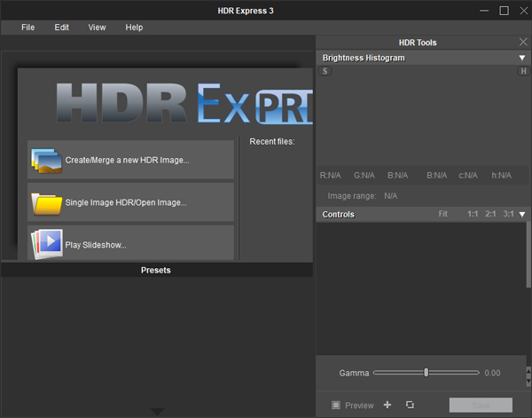Screen dimensions: 532x418
Task: Click the c:N/A readout
Action: coord(468,176)
